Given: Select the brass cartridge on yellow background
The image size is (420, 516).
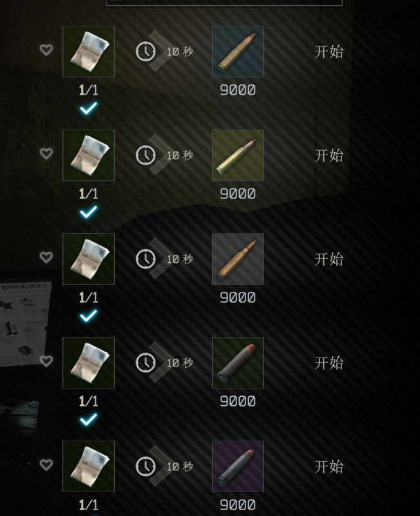Looking at the screenshot, I should pyautogui.click(x=238, y=155).
